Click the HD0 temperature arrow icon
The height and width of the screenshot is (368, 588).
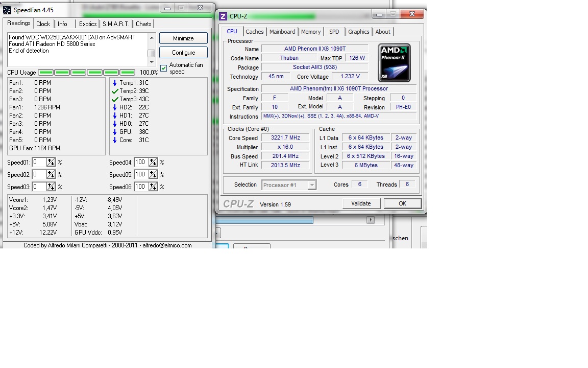(x=115, y=124)
